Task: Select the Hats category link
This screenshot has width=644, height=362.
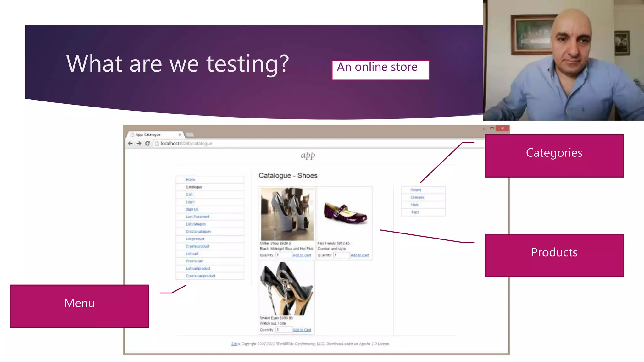Action: point(414,205)
